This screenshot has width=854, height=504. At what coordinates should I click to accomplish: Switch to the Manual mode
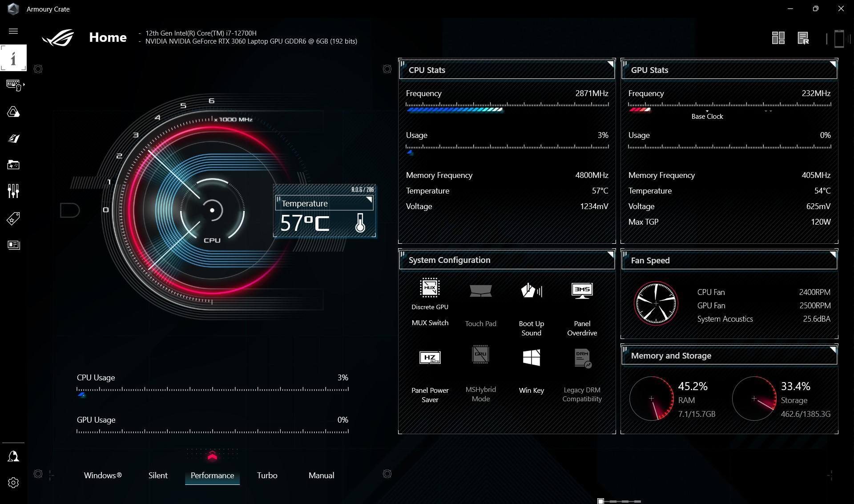[x=321, y=476]
